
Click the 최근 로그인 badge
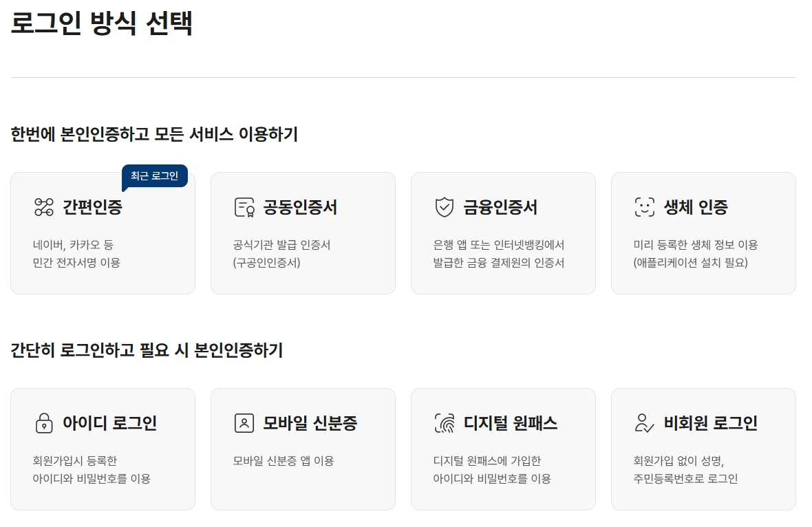(156, 175)
